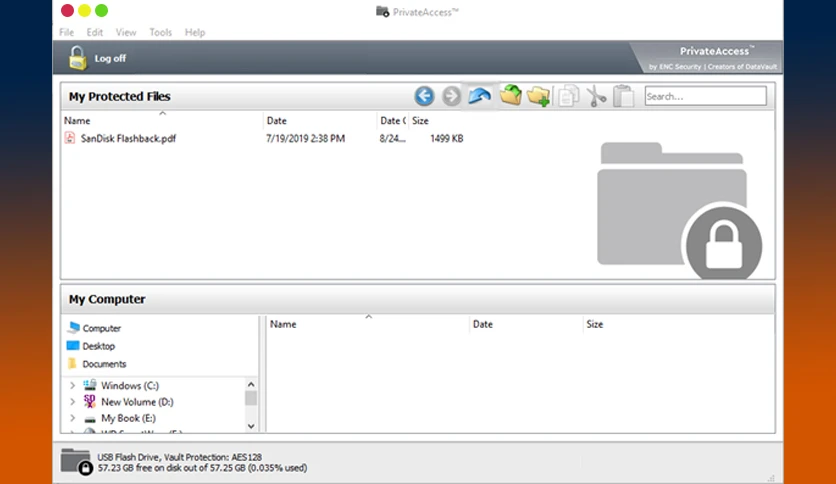
Task: Click the vault Search field
Action: pyautogui.click(x=705, y=96)
